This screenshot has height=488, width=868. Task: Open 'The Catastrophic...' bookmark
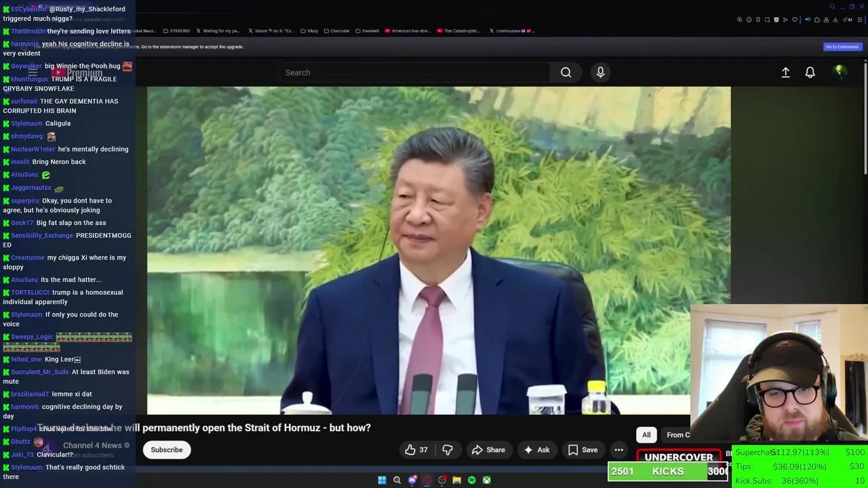point(459,30)
